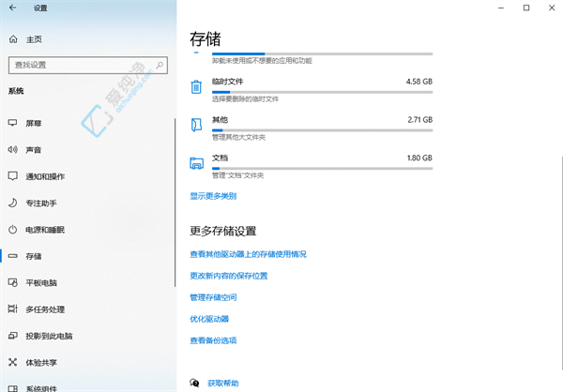563x392 pixels.
Task: Click 管理"文档"文件夹 description
Action: (x=237, y=175)
